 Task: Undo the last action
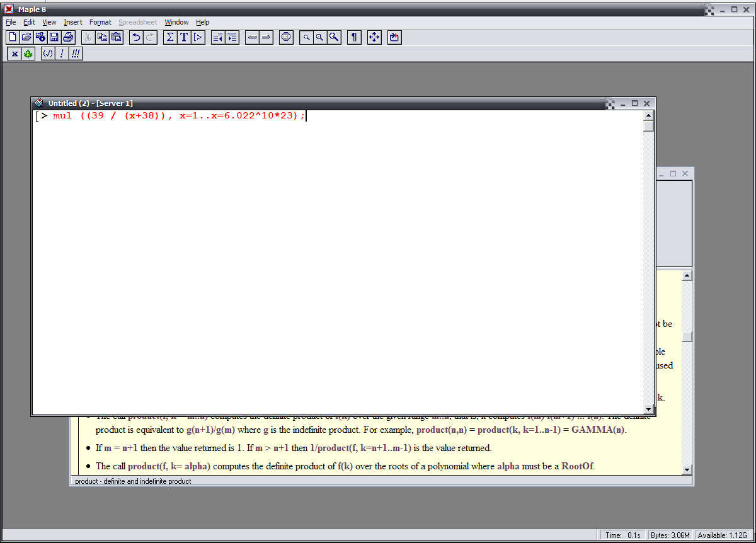pos(136,38)
